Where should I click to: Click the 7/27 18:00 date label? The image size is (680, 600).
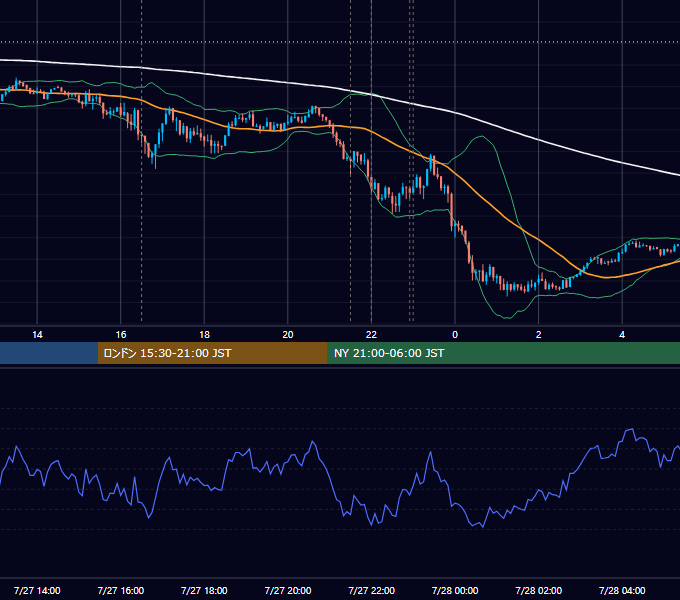click(204, 590)
